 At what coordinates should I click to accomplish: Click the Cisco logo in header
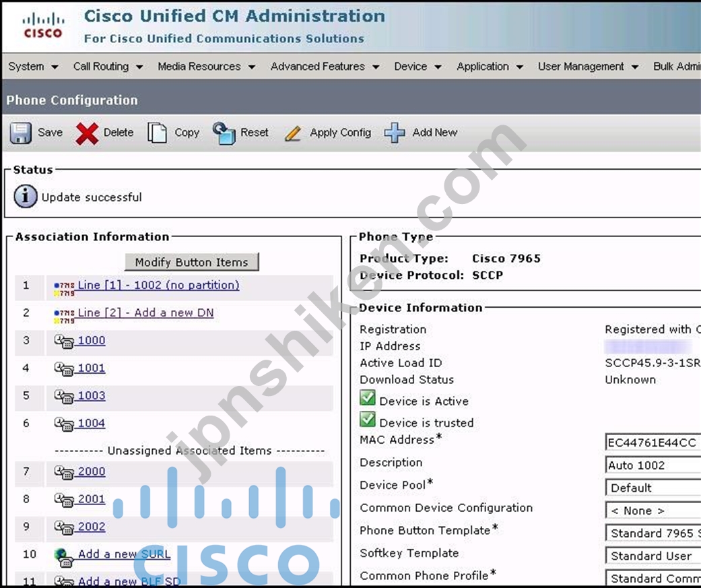(x=43, y=26)
